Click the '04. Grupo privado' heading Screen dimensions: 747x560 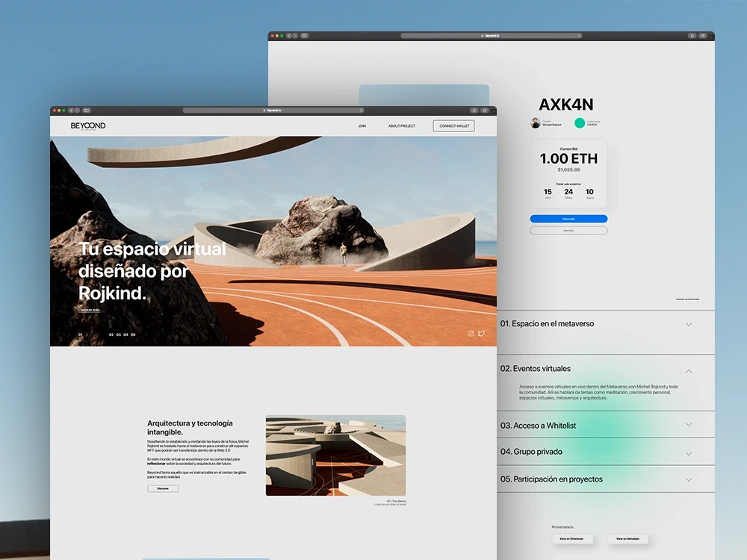[531, 452]
